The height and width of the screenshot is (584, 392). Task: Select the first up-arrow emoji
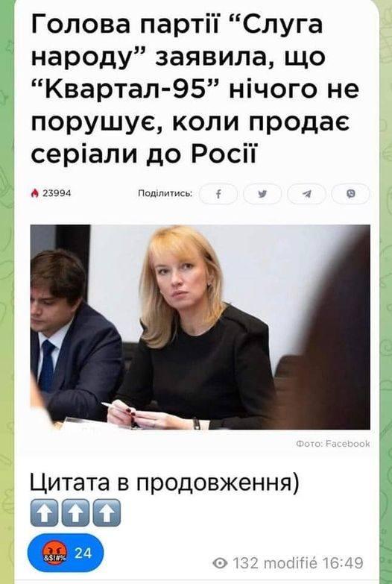(x=44, y=512)
